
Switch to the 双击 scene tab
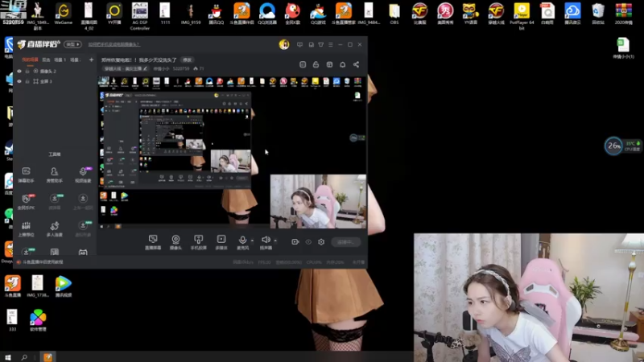(x=46, y=60)
